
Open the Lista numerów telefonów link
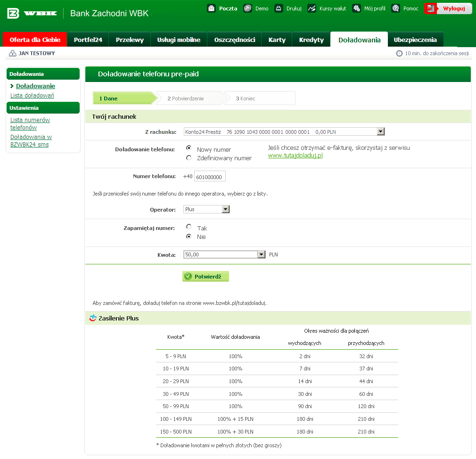pyautogui.click(x=30, y=124)
